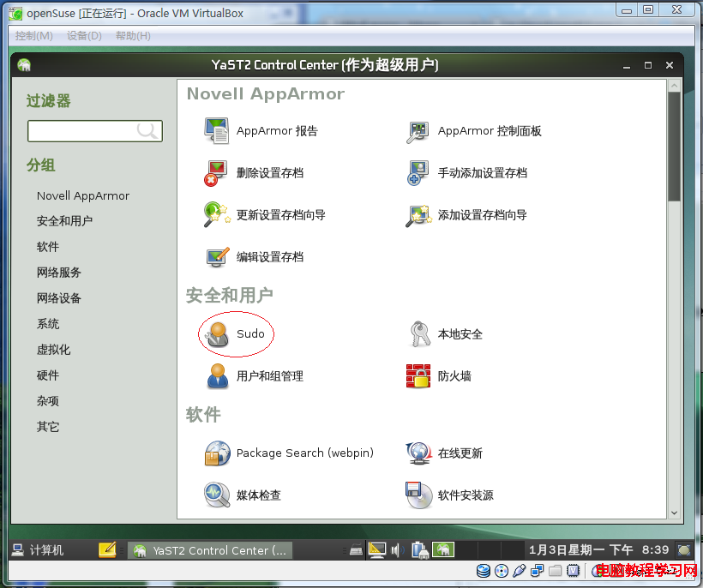The width and height of the screenshot is (703, 588).
Task: Click the VirtualBox hard disk status icon
Action: click(484, 571)
